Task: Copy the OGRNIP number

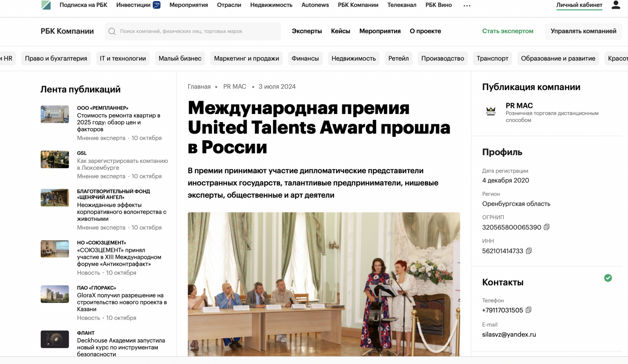Action: click(x=547, y=227)
